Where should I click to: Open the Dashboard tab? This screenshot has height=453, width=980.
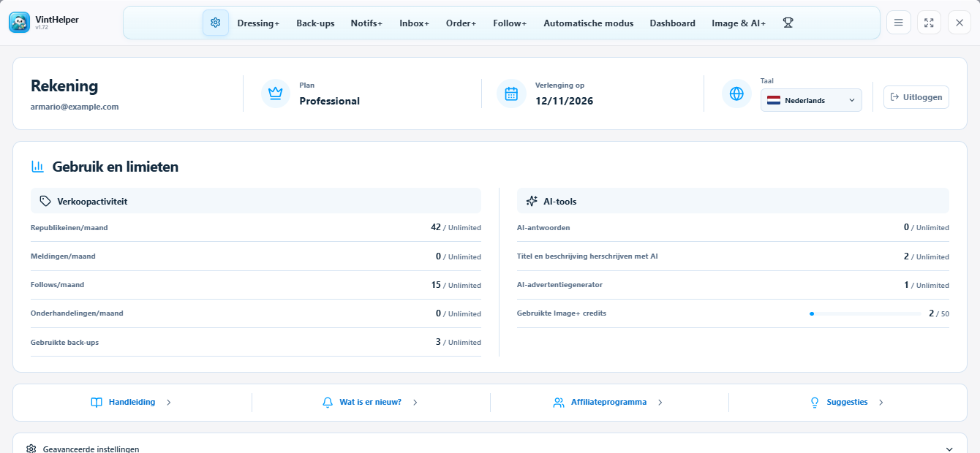coord(673,23)
